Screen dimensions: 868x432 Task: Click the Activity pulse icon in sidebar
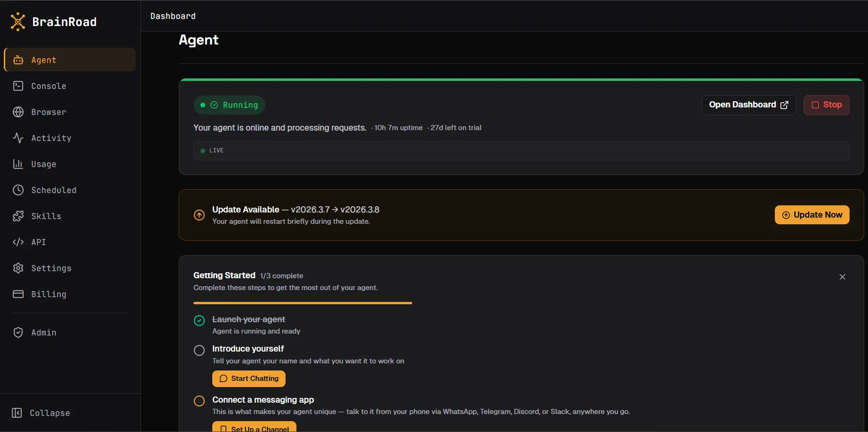pos(18,138)
